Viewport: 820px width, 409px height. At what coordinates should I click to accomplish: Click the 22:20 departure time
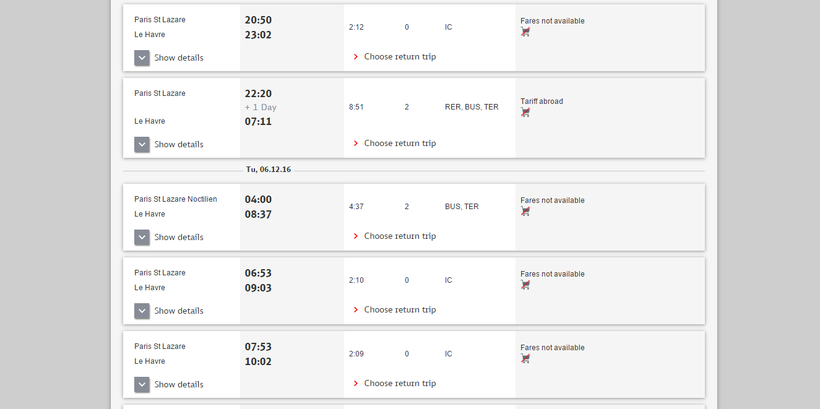coord(258,94)
